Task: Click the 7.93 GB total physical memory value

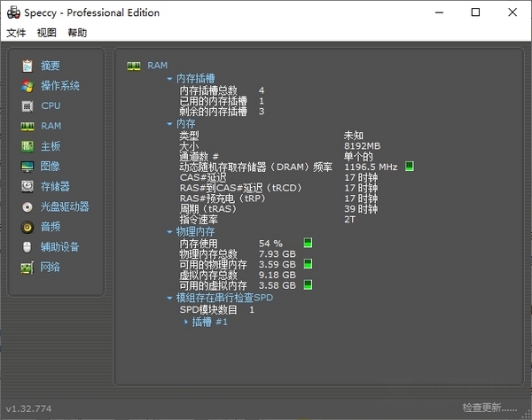Action: (278, 254)
